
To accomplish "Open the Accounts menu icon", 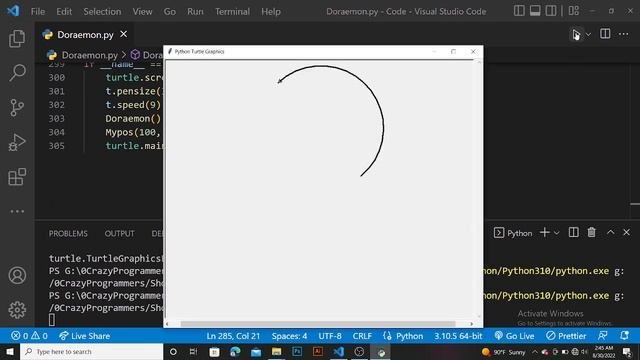I will [x=17, y=276].
